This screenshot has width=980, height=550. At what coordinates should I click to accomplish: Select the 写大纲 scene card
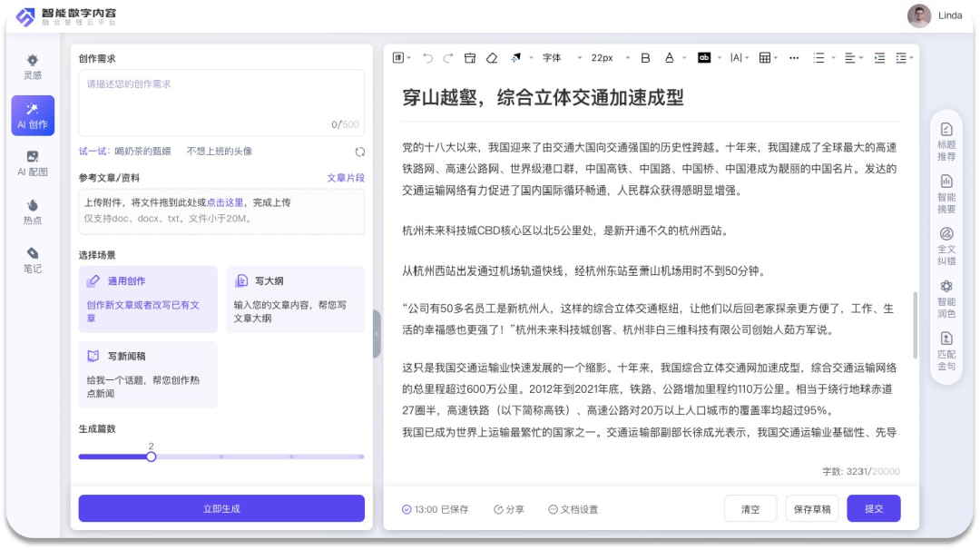(295, 299)
